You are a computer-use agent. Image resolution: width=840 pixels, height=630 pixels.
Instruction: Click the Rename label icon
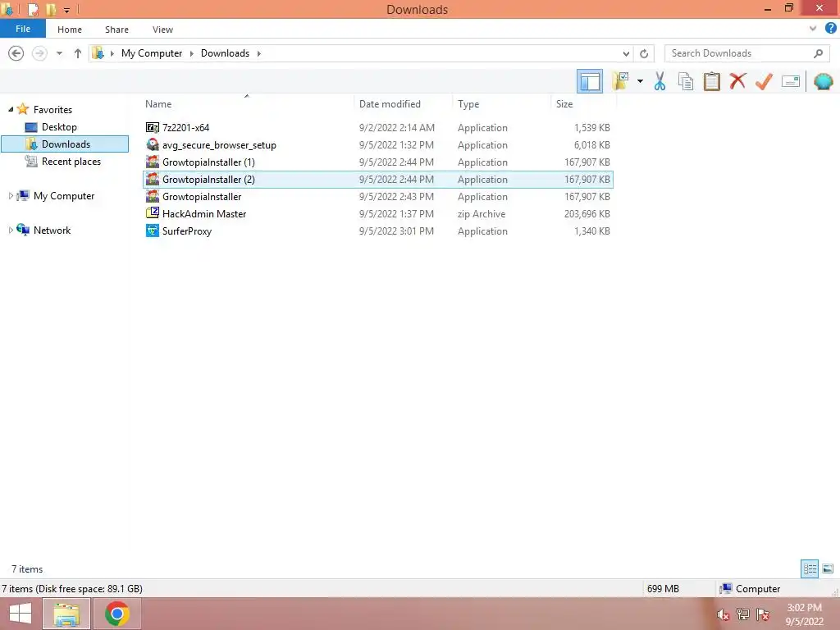point(791,81)
